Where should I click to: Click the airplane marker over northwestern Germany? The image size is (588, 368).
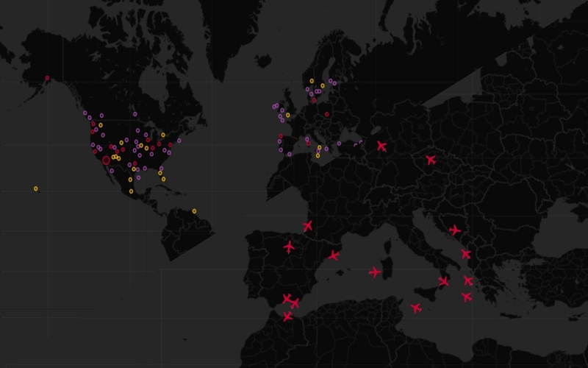[x=381, y=146]
